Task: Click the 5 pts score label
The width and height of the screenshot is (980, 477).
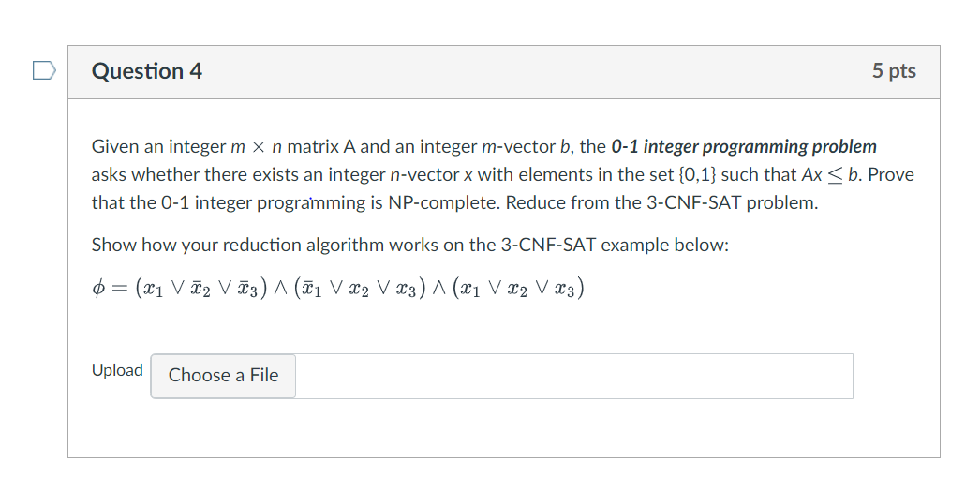Action: [x=894, y=71]
